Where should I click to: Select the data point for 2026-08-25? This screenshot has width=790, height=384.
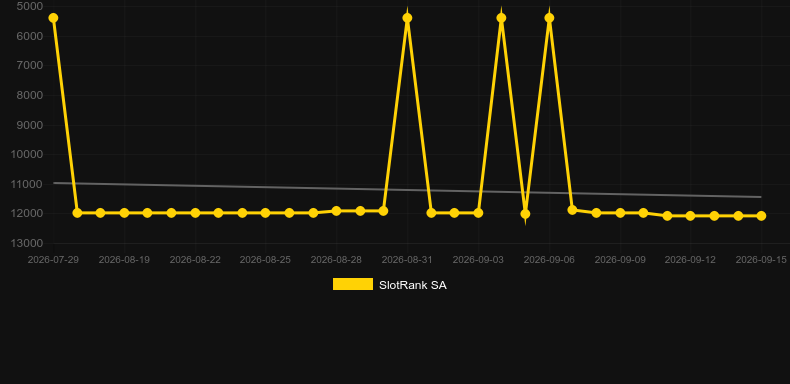266,213
